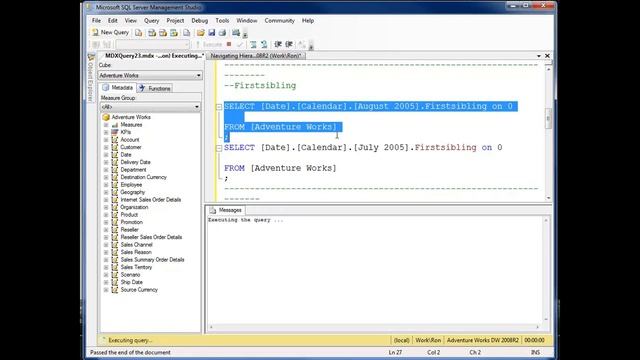Click the Reseller dimension icon
The image size is (640, 360).
coord(115,230)
